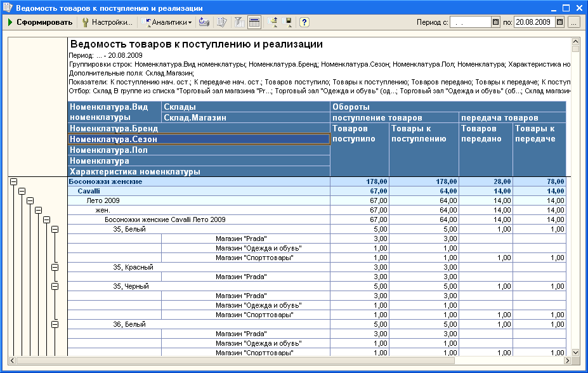Click Магазин "Prada" under 35, Красный
Image resolution: width=588 pixels, height=373 pixels.
241,277
